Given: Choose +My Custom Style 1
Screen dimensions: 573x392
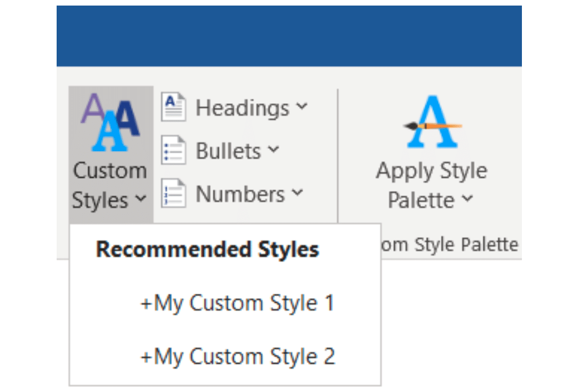Looking at the screenshot, I should click(x=225, y=303).
